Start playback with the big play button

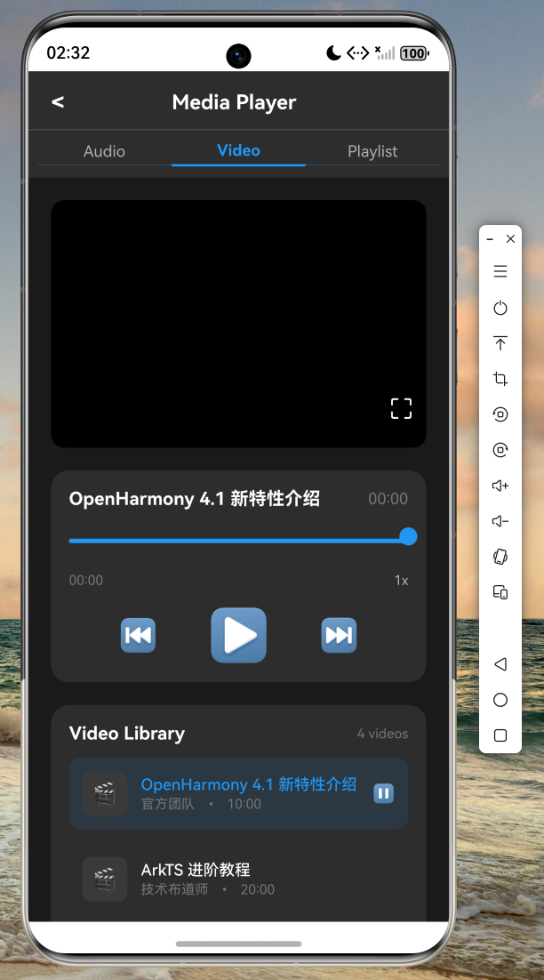click(238, 635)
